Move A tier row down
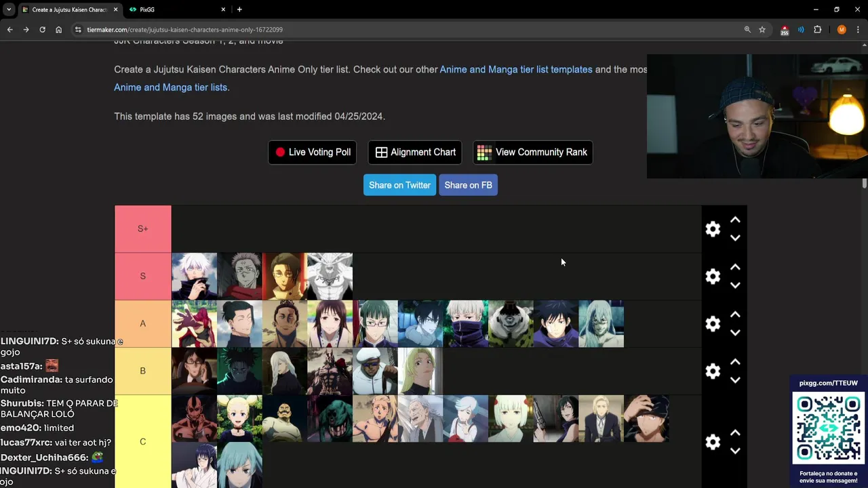The image size is (868, 488). click(735, 333)
